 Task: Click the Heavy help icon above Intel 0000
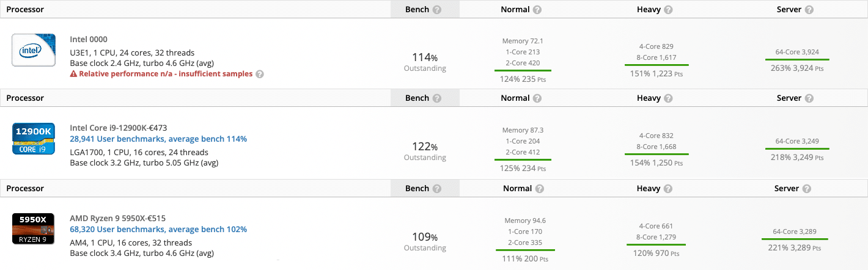coord(668,10)
